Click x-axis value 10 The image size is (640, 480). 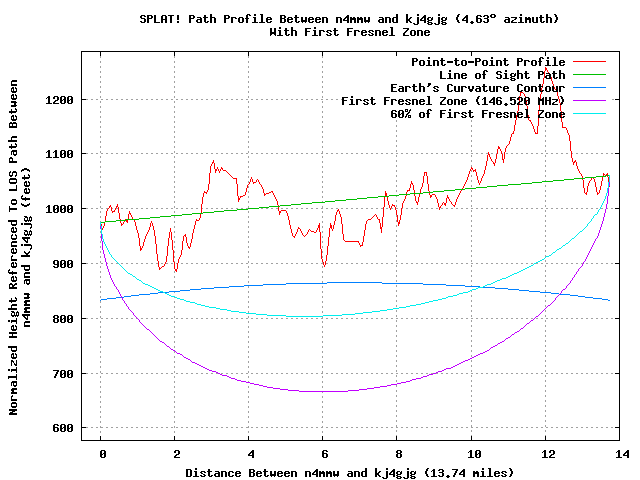pos(474,454)
